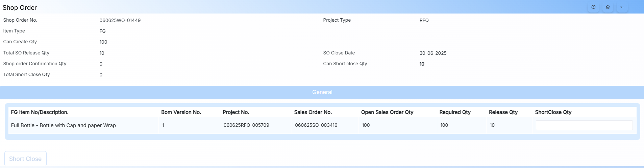Click the Project No. column header
Image resolution: width=644 pixels, height=168 pixels.
pos(236,112)
